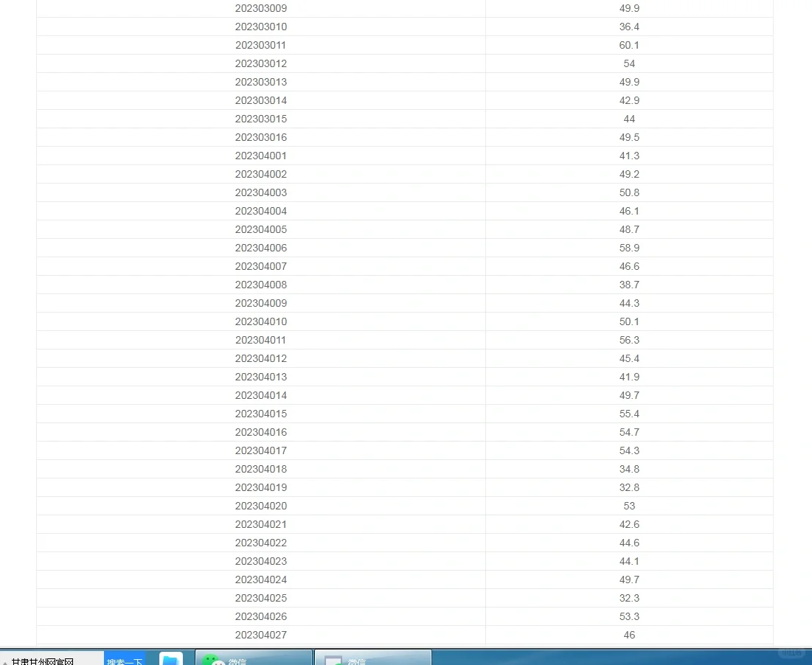Click score 55.4 in row 202304015
Image resolution: width=812 pixels, height=665 pixels.
coord(629,414)
